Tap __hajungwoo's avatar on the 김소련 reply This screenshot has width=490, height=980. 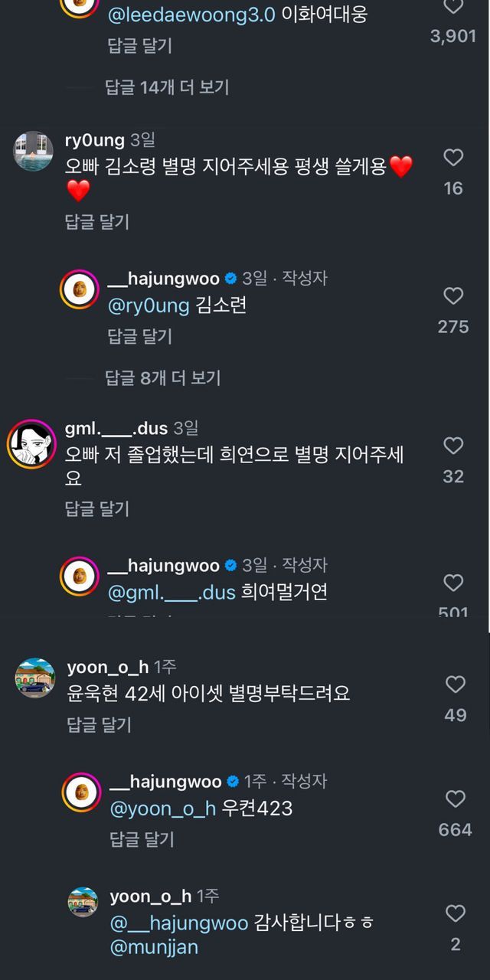tap(80, 289)
